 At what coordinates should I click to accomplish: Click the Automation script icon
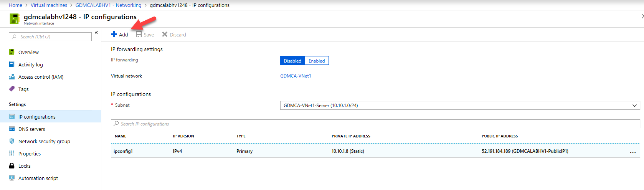click(12, 178)
